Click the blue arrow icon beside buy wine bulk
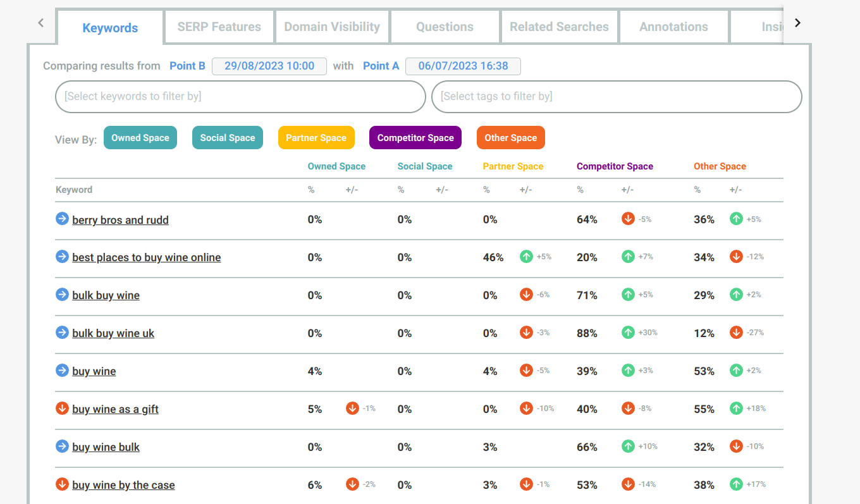The image size is (860, 504). coord(62,446)
